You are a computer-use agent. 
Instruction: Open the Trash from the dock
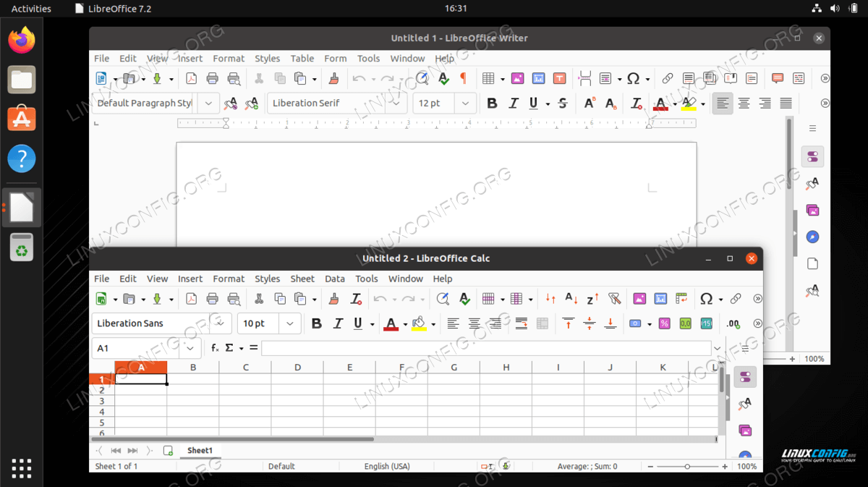pos(22,247)
